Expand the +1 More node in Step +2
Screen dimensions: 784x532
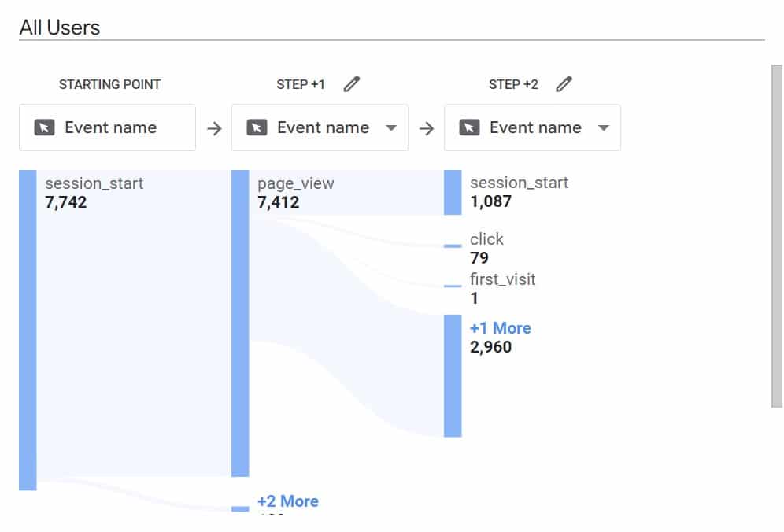click(x=501, y=328)
